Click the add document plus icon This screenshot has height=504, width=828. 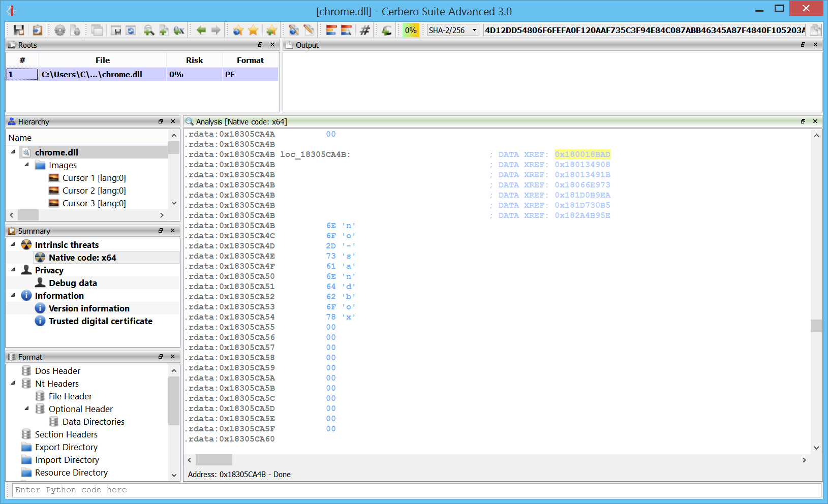[x=164, y=30]
